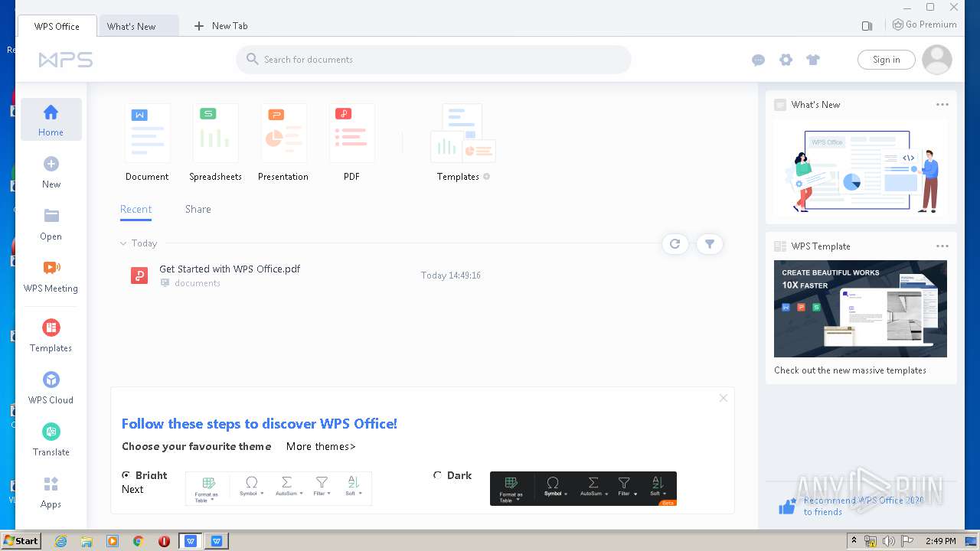
Task: Click Go Premium
Action: click(x=925, y=24)
